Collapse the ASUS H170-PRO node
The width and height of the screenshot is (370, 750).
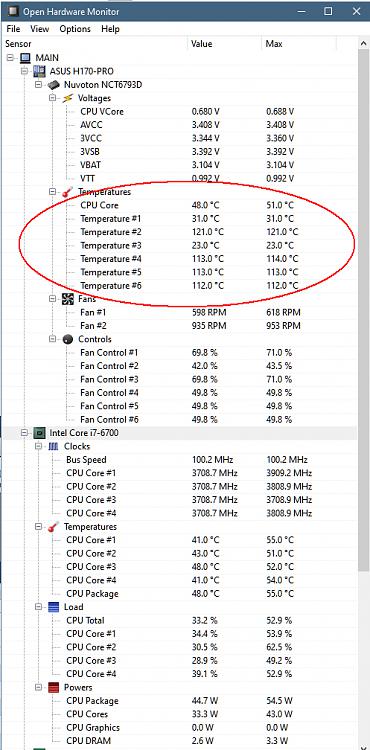(25, 71)
